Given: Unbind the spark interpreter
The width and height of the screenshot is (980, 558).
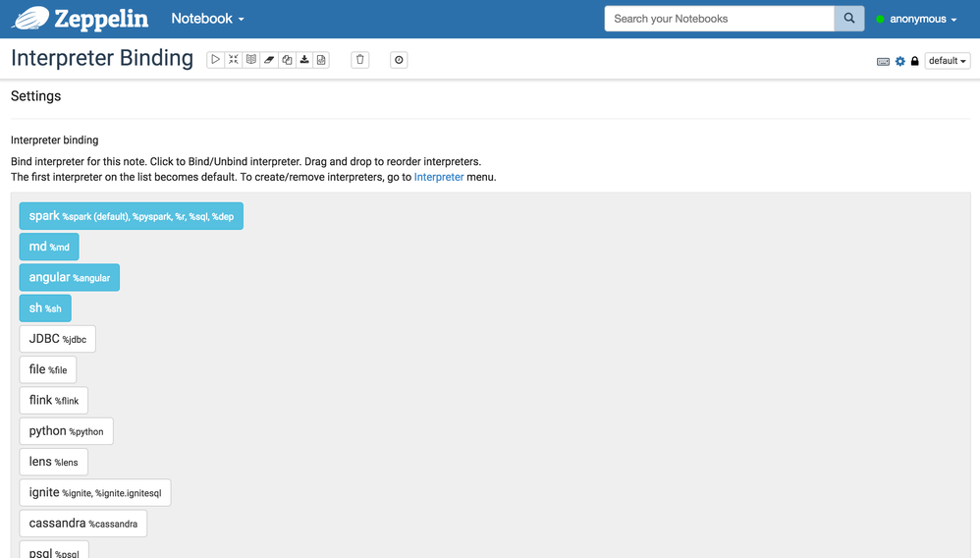Looking at the screenshot, I should pos(132,216).
